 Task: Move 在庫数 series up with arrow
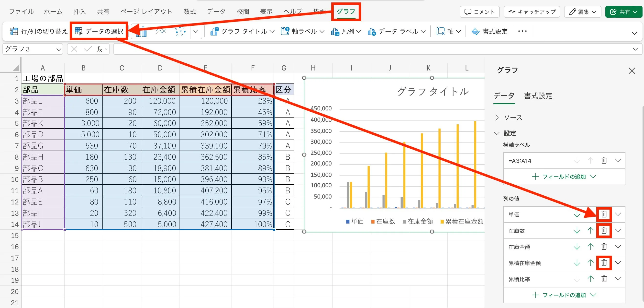(x=590, y=230)
